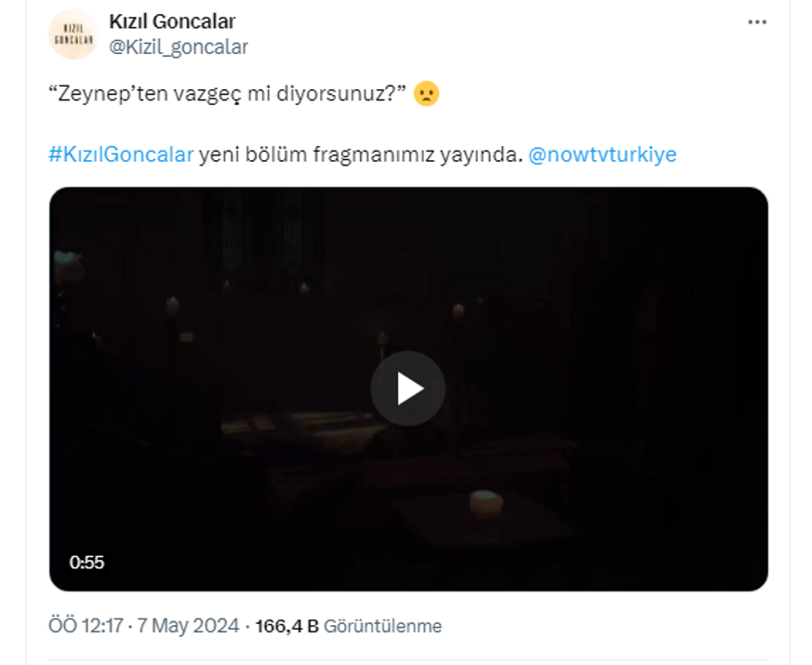Visit the @nowtvturkiye mention

[602, 154]
